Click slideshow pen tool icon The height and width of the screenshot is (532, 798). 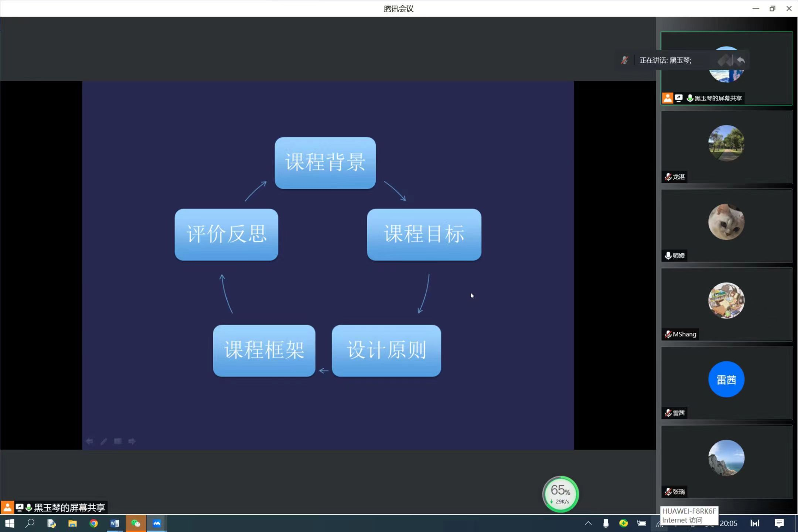104,441
